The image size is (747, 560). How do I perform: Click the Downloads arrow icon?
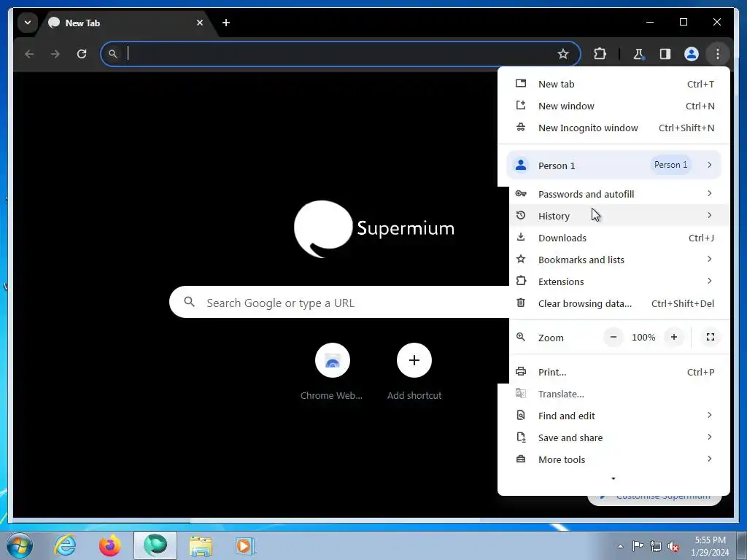point(521,237)
